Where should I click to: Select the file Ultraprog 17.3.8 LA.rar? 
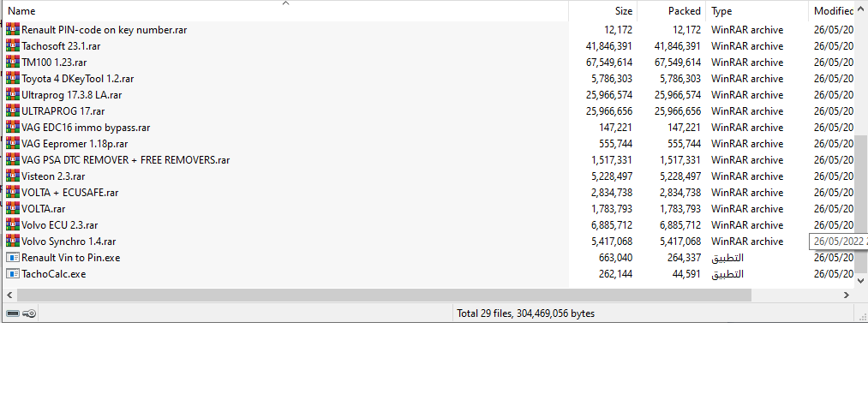coord(71,95)
